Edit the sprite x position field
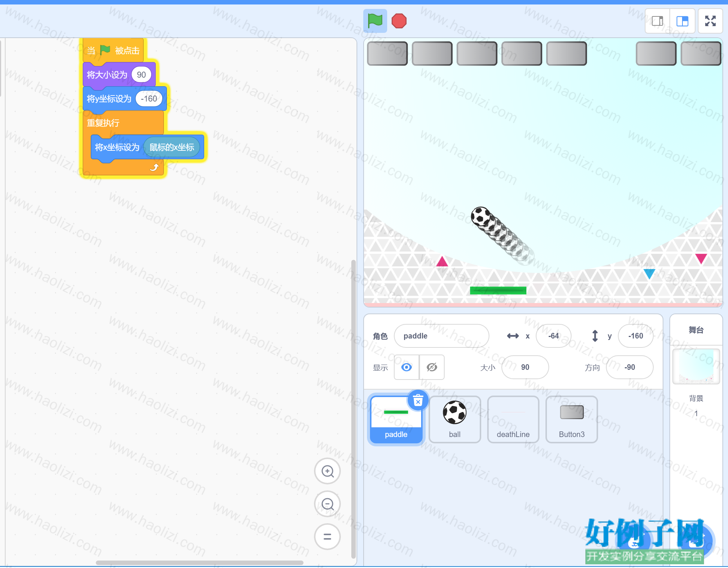Viewport: 728px width, 568px height. (553, 336)
